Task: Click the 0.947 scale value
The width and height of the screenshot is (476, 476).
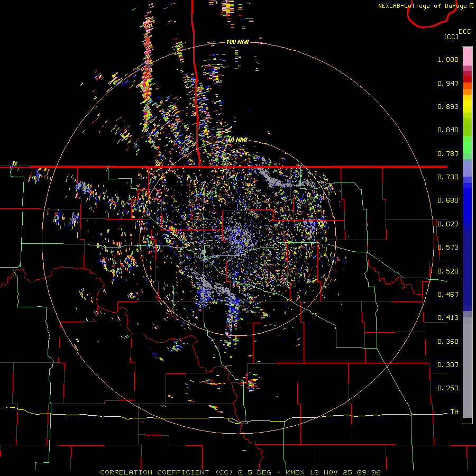Action: point(448,83)
